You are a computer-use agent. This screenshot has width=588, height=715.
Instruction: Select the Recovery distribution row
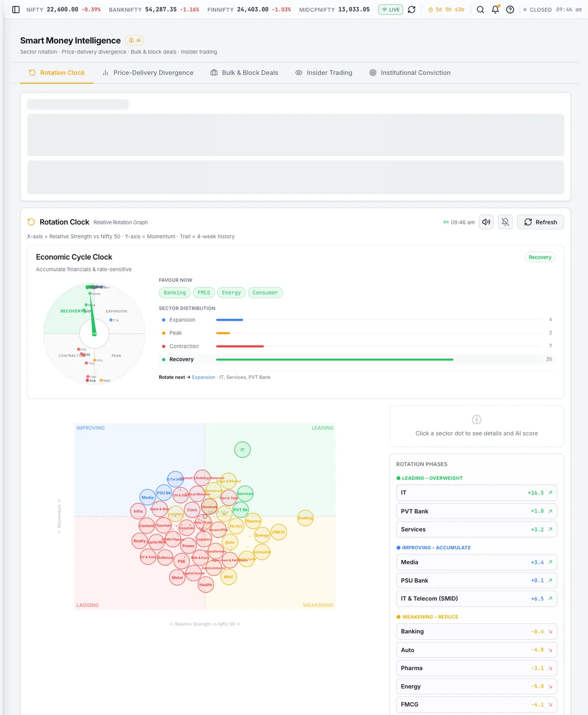click(x=357, y=360)
